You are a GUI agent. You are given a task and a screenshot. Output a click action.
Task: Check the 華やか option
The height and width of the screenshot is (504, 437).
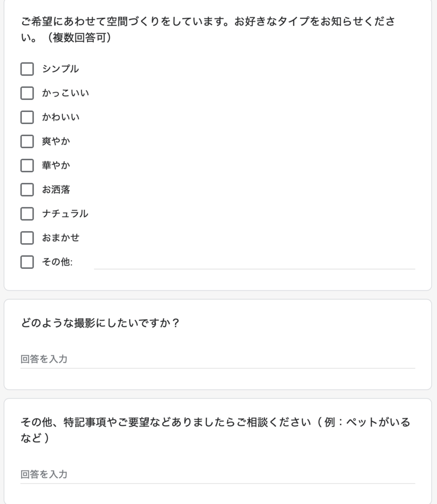pos(27,165)
